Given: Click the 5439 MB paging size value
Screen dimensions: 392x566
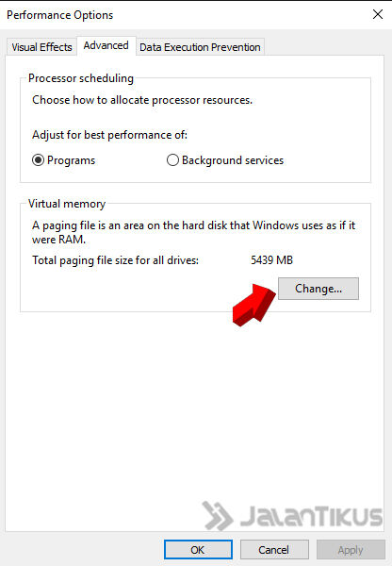Looking at the screenshot, I should click(271, 260).
